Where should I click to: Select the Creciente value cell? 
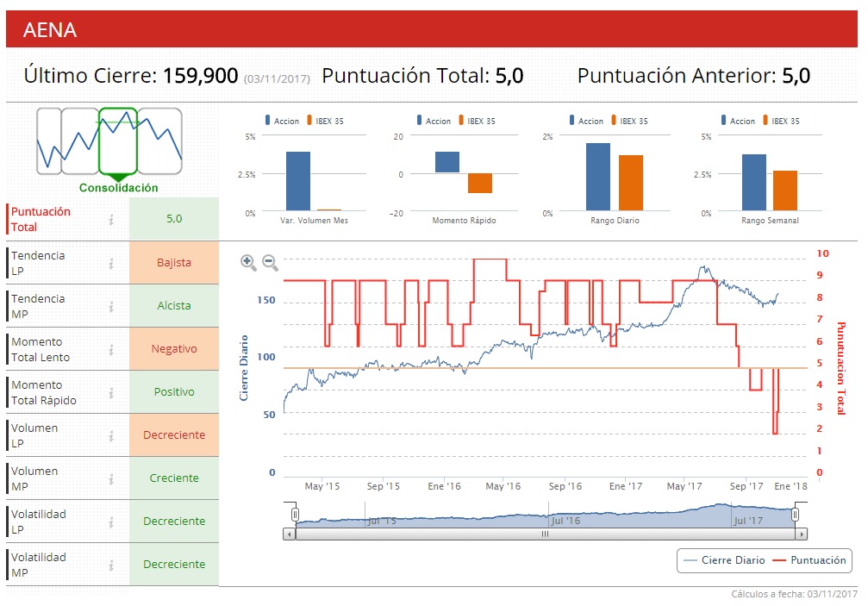coord(174,478)
